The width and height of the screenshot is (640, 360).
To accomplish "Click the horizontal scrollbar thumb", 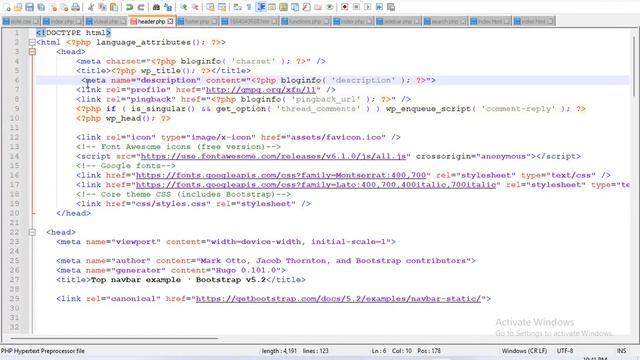I will 114,338.
